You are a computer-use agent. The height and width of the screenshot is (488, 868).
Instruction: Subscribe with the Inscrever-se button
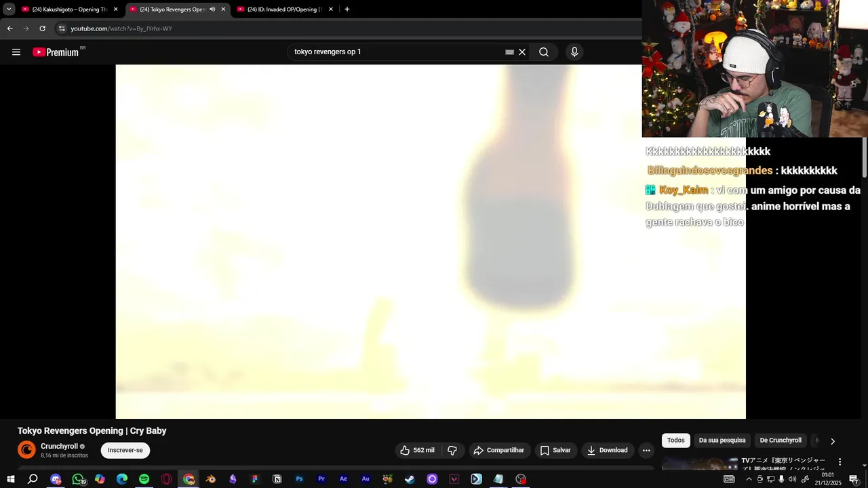tap(125, 450)
